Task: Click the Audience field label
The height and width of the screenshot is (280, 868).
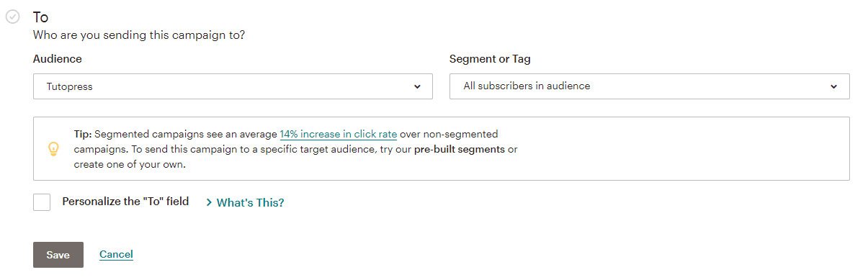Action: click(58, 59)
